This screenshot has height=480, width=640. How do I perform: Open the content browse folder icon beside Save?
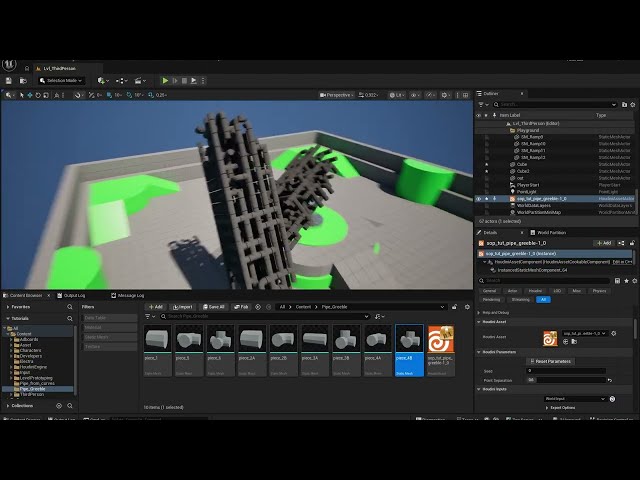coord(23,81)
